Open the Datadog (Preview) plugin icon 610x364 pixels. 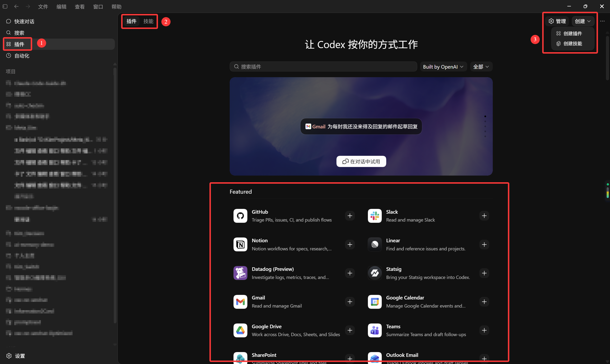[x=240, y=273]
